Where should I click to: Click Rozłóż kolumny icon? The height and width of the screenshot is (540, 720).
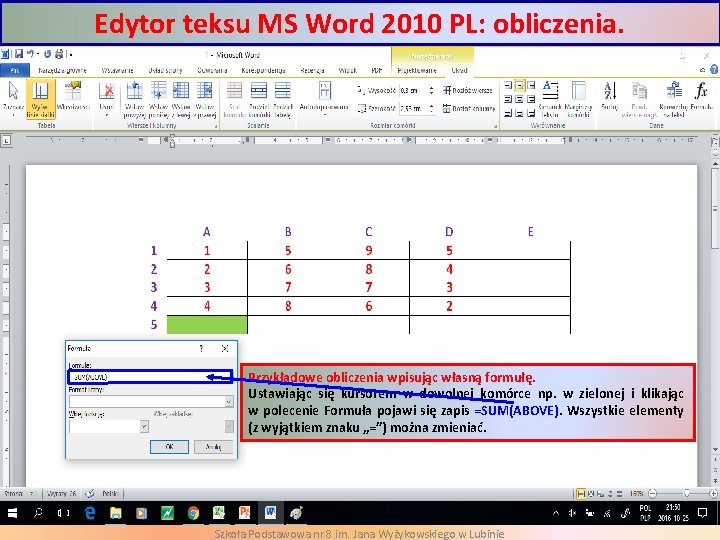468,109
